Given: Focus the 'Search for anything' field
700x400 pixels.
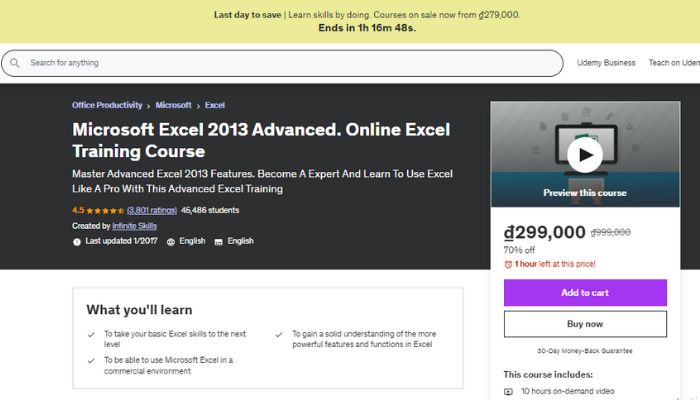Looking at the screenshot, I should (282, 63).
